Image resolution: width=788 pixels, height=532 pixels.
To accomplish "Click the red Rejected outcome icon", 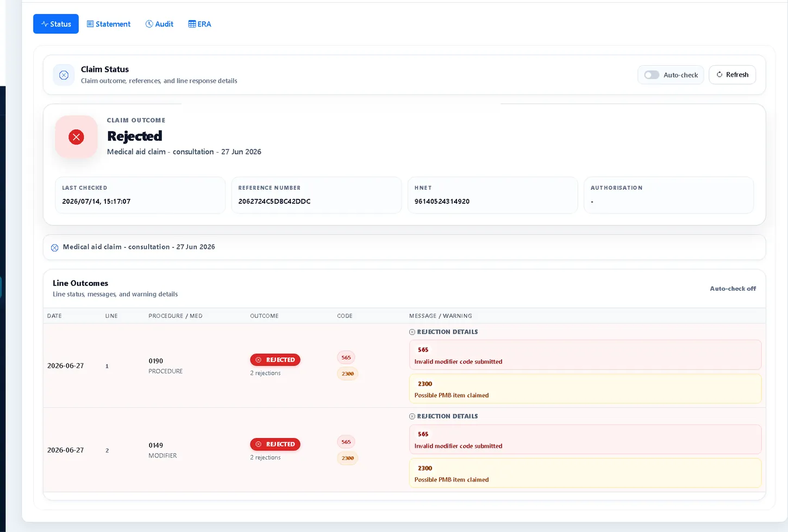I will [x=76, y=137].
